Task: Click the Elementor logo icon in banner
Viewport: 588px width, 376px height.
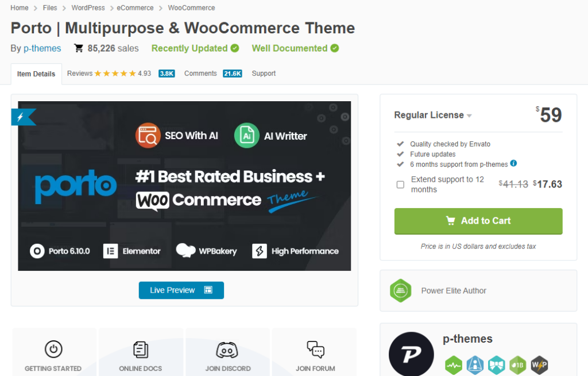Action: coord(111,251)
